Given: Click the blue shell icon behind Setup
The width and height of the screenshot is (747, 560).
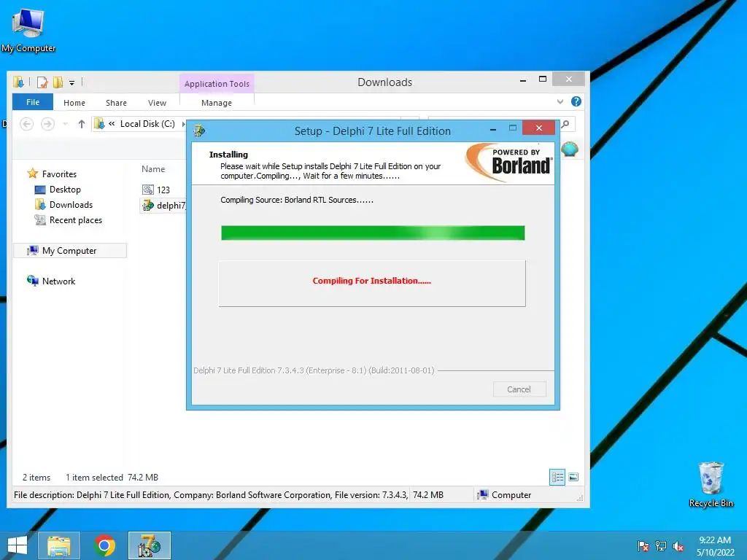Looking at the screenshot, I should tap(570, 149).
